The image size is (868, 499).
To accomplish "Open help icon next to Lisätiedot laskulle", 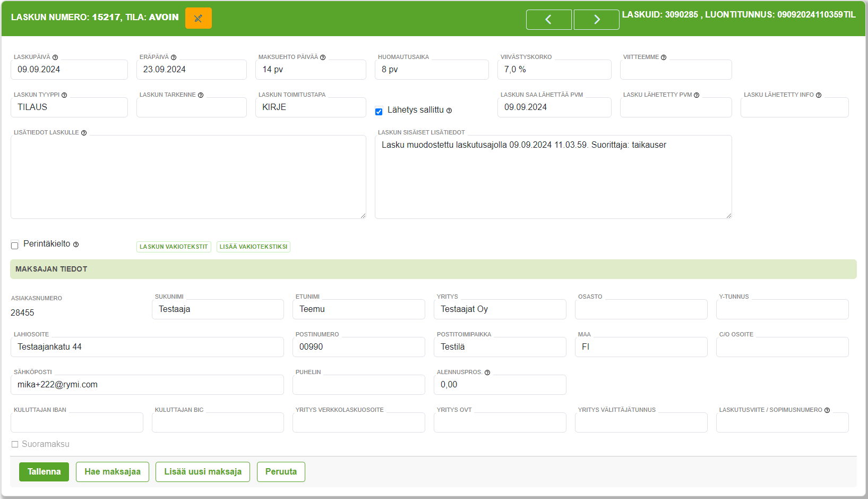I will 84,133.
